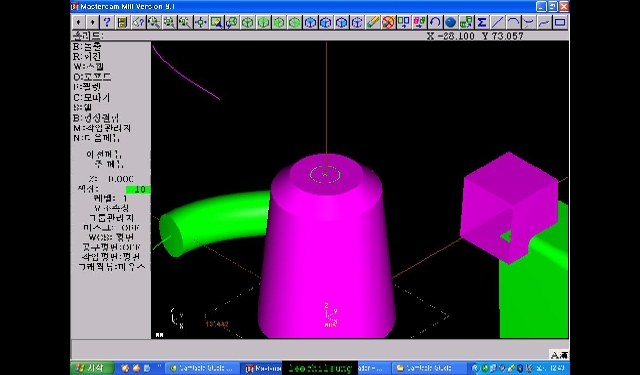This screenshot has height=375, width=640.
Task: Click the undo arrow icon
Action: [x=435, y=22]
